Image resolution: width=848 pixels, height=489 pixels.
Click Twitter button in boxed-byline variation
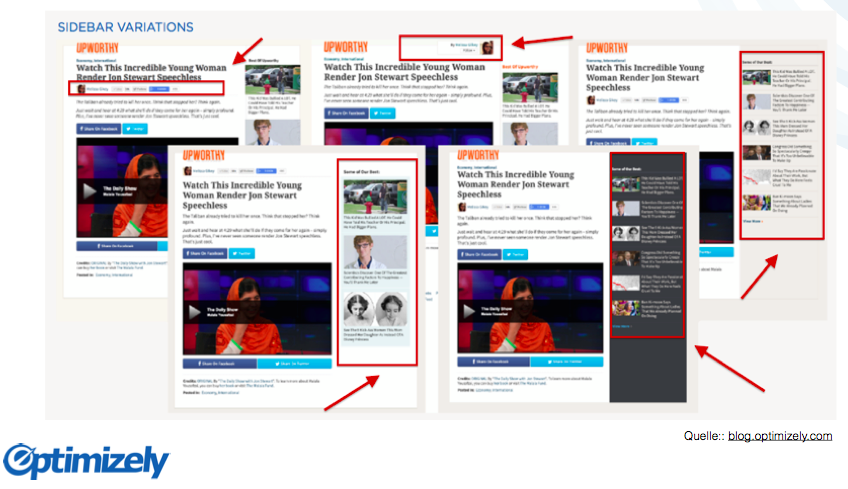click(135, 129)
